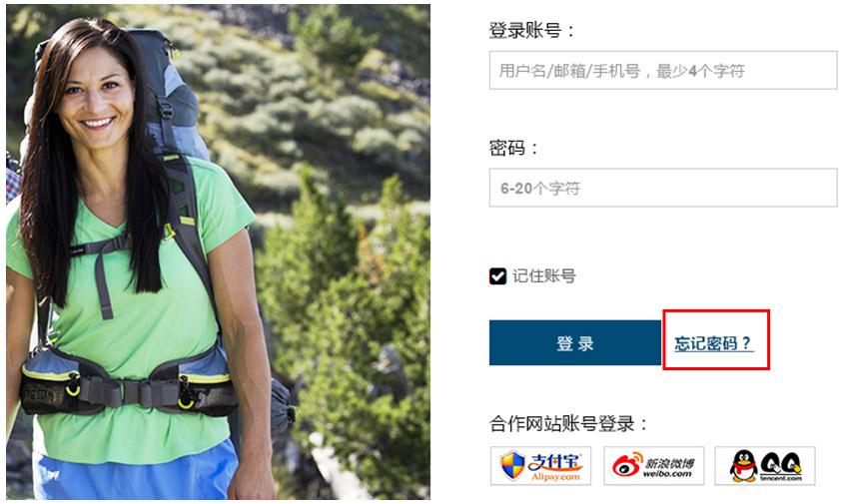Image resolution: width=843 pixels, height=504 pixels.
Task: Log in with the Alipay partner button
Action: 540,465
